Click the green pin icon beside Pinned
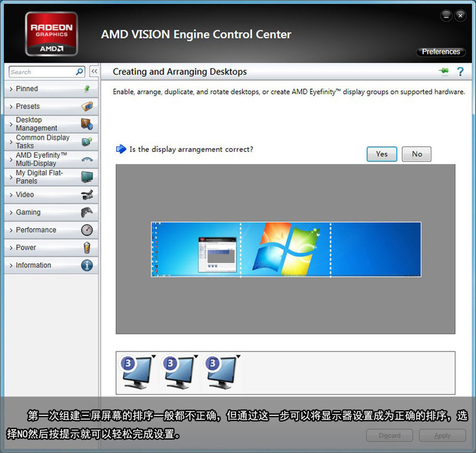The height and width of the screenshot is (453, 476). [87, 89]
